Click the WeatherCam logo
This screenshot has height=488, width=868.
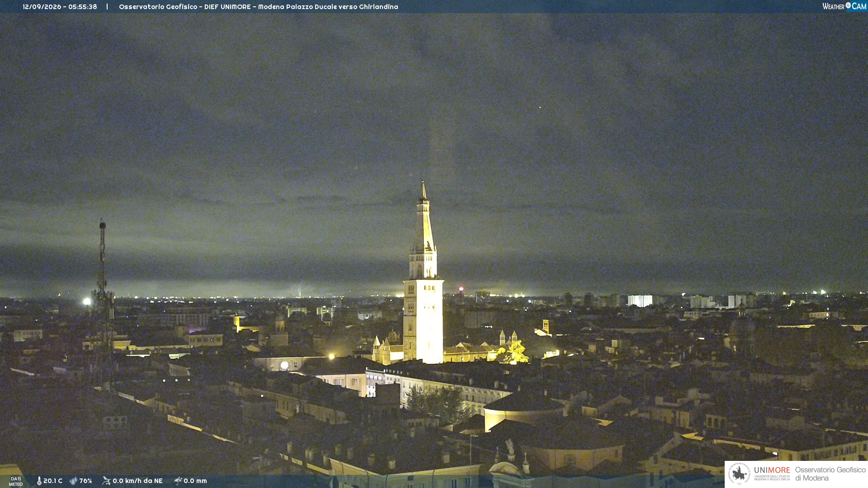844,6
